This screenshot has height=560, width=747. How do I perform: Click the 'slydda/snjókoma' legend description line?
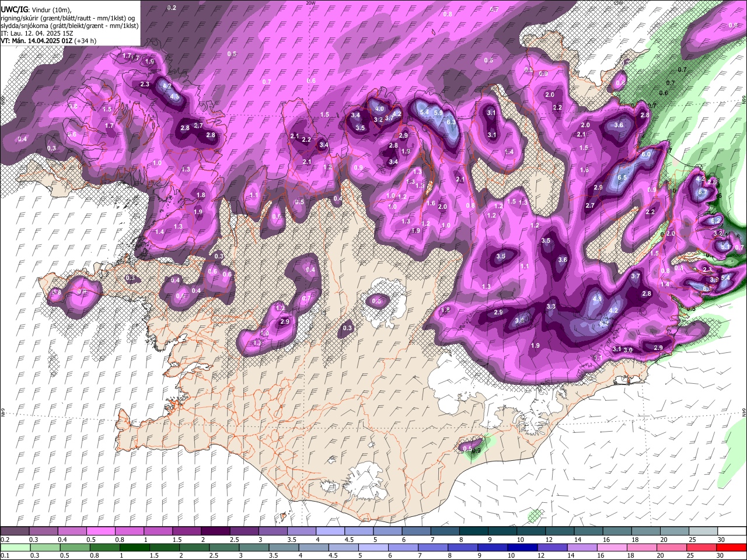69,26
